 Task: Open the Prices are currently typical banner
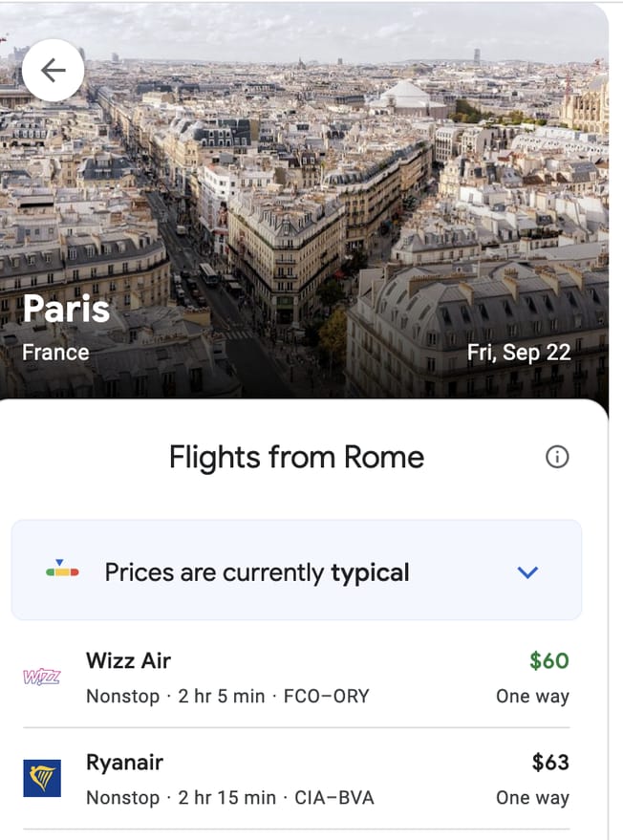(x=257, y=572)
